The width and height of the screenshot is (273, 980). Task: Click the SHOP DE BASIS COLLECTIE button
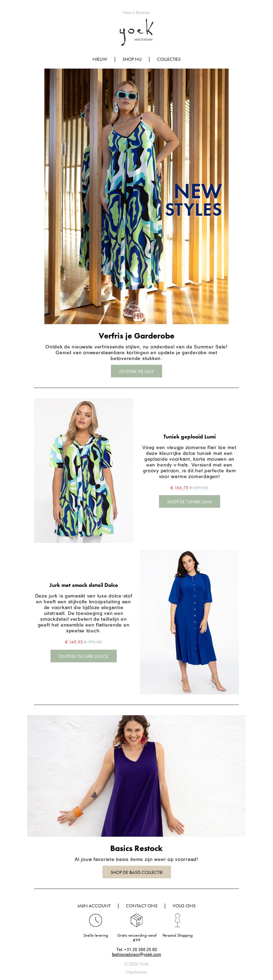point(136,872)
